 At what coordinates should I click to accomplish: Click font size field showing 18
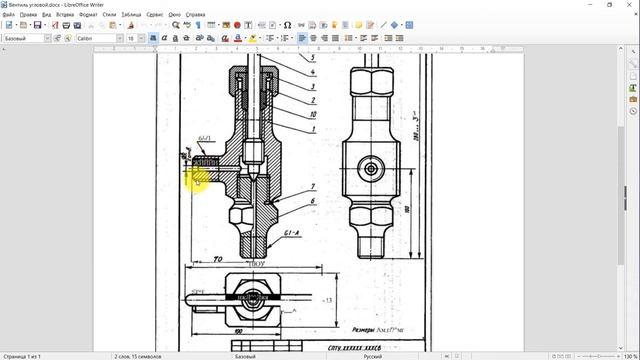pos(132,38)
